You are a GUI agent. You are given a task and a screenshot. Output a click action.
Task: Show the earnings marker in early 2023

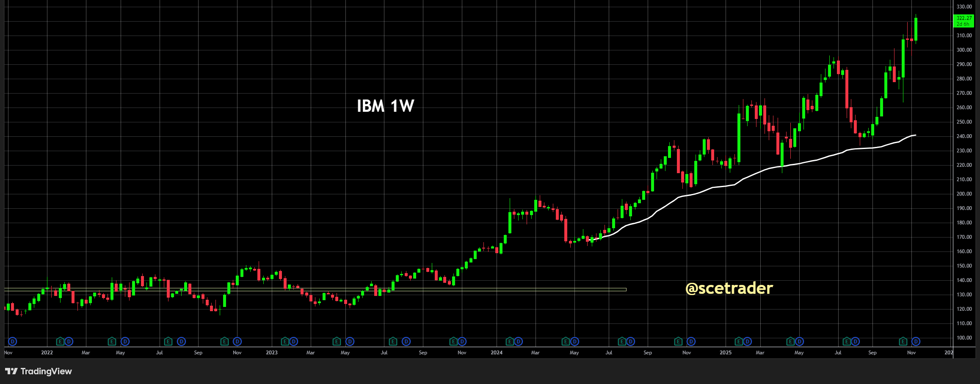[x=285, y=341]
